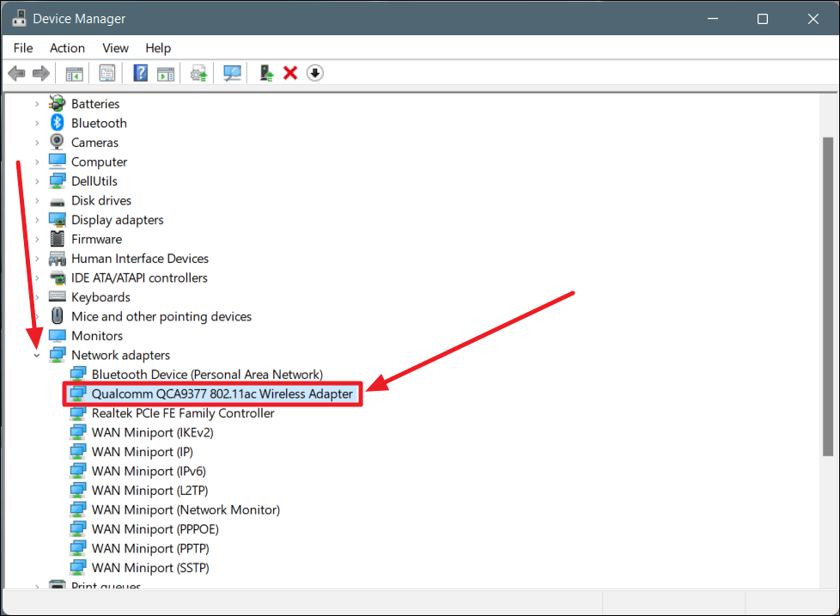The height and width of the screenshot is (616, 840).
Task: Click the Properties toolbar icon
Action: (x=107, y=73)
